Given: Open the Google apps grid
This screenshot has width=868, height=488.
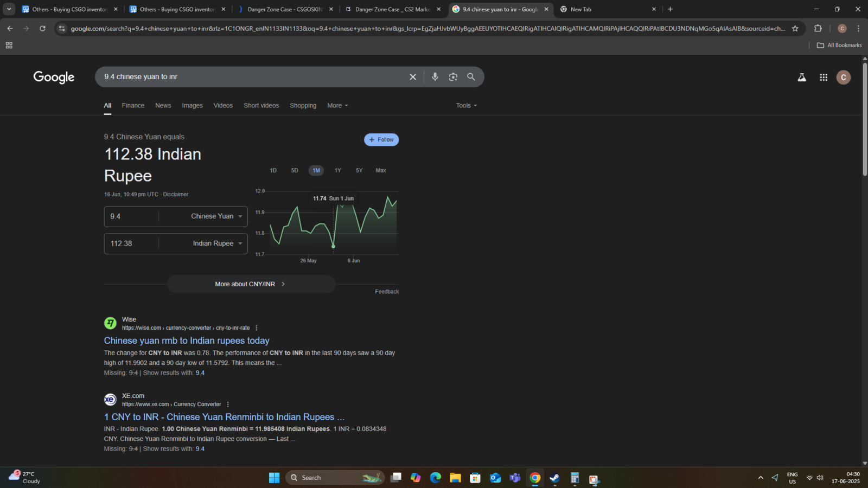Looking at the screenshot, I should coord(824,78).
